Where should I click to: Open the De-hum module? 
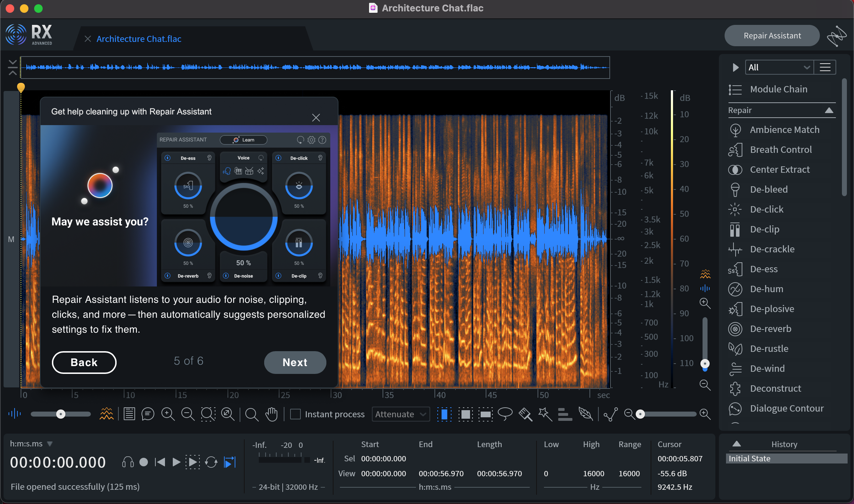767,289
